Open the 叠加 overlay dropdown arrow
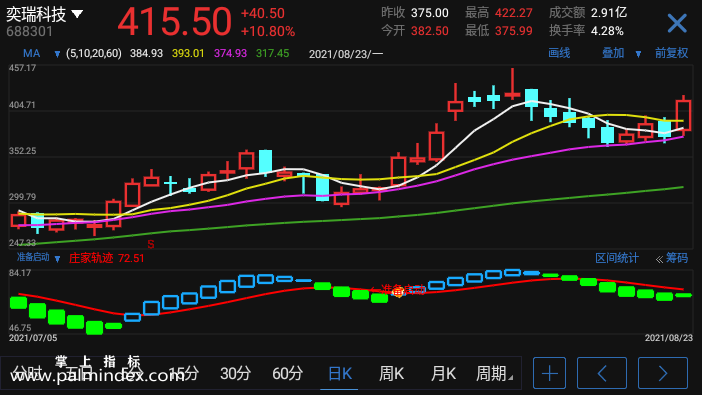Screen dimensions: 702x395 [638, 54]
